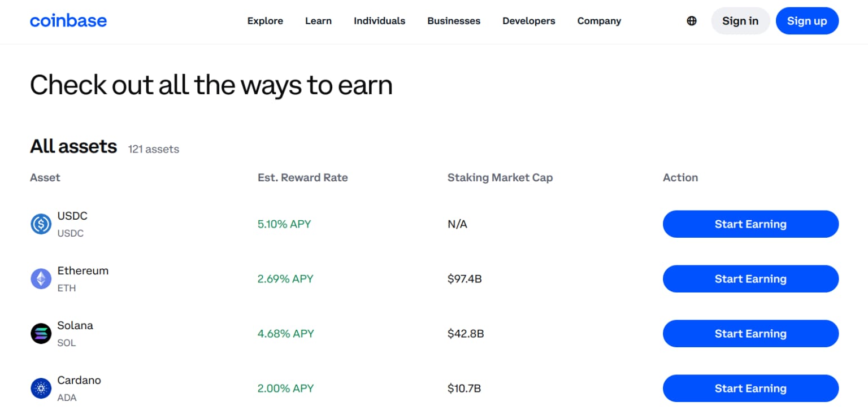Open the Learn menu
Image resolution: width=868 pixels, height=419 pixels.
pyautogui.click(x=318, y=21)
